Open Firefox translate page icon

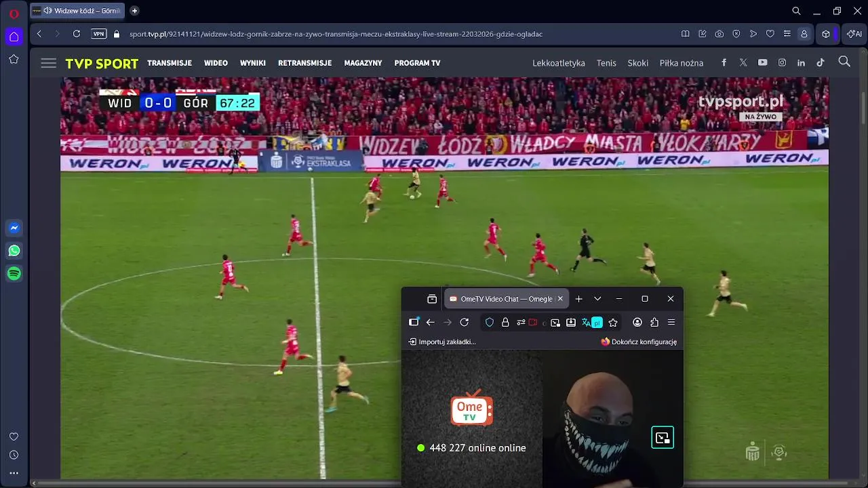pos(591,323)
